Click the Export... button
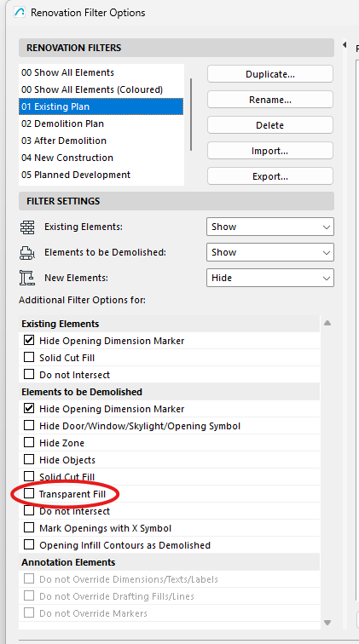The height and width of the screenshot is (644, 359). (270, 176)
